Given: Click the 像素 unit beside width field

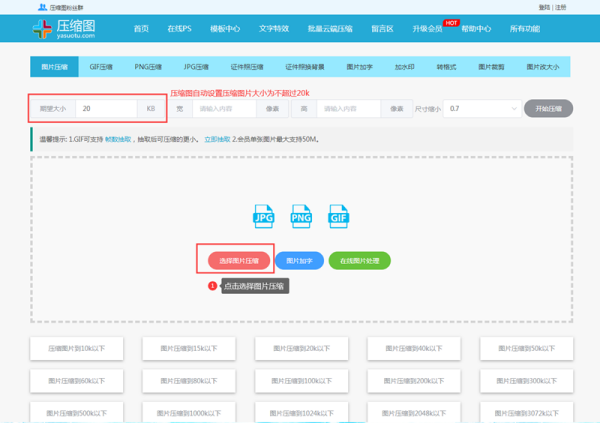Looking at the screenshot, I should click(x=272, y=109).
